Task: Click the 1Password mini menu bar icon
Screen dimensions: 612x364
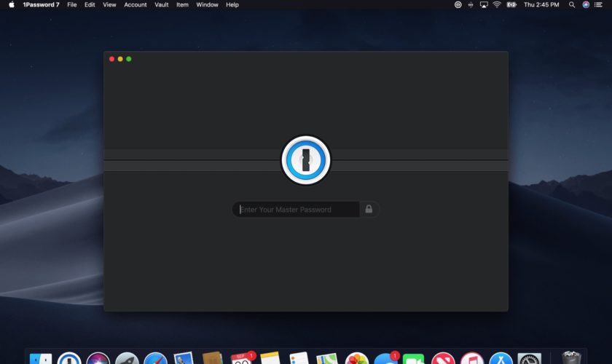Action: (458, 4)
